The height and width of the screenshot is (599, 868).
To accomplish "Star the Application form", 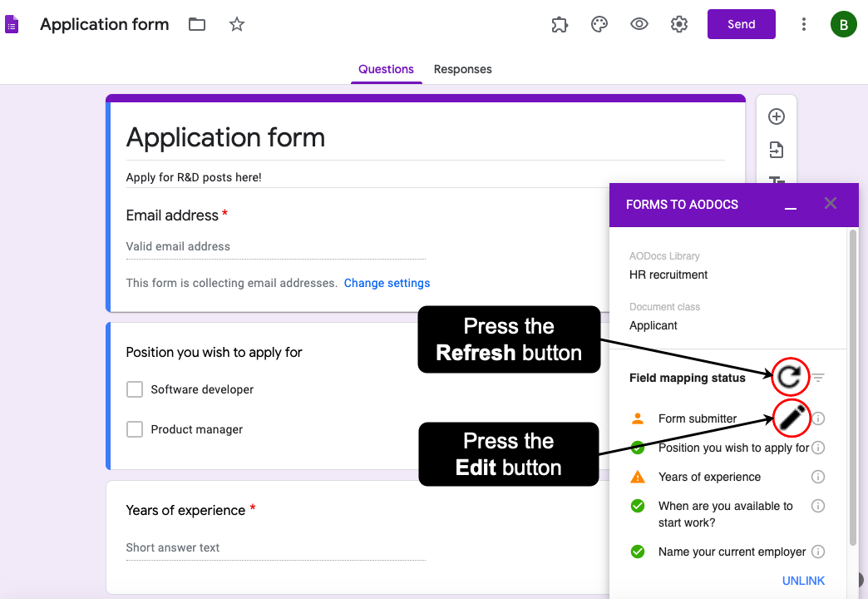I will (237, 24).
